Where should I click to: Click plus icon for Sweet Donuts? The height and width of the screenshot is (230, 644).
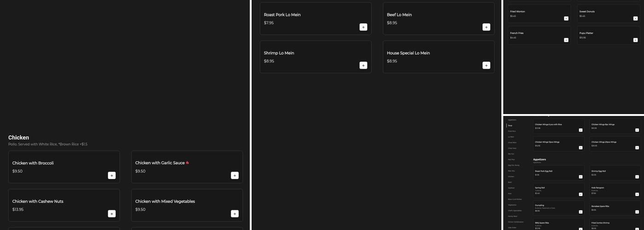click(x=635, y=18)
